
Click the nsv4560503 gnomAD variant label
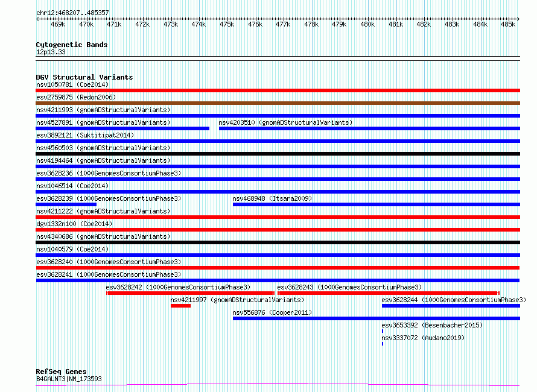(103, 148)
